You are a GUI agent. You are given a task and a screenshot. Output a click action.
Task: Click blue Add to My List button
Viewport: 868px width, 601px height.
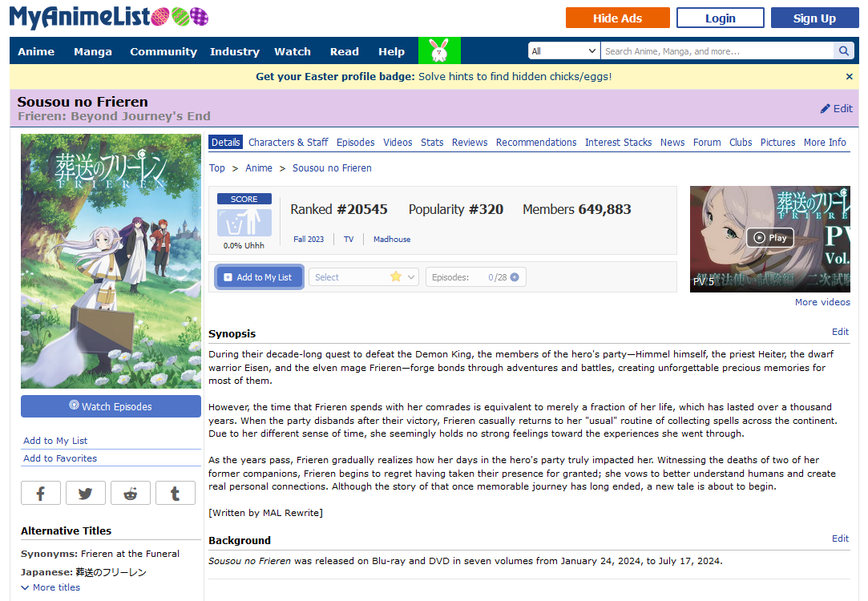[x=259, y=277]
